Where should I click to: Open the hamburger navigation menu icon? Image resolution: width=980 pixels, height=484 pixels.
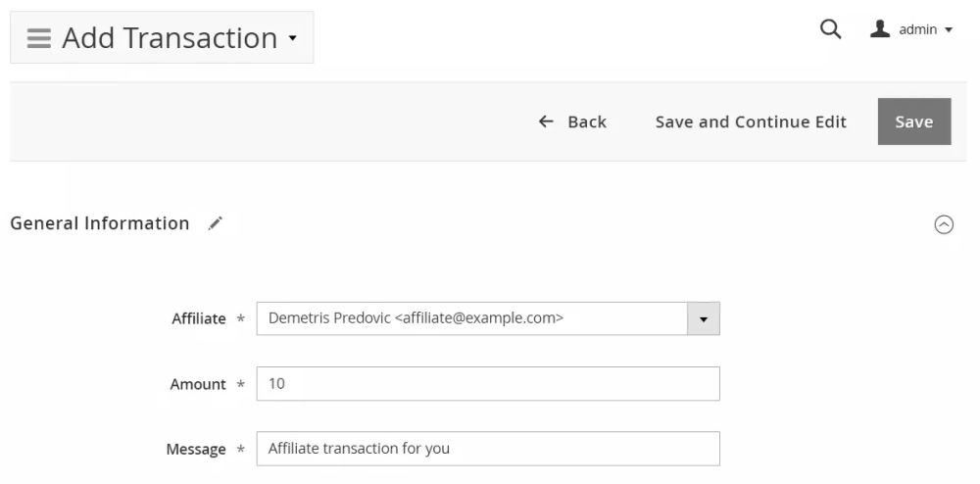tap(38, 38)
